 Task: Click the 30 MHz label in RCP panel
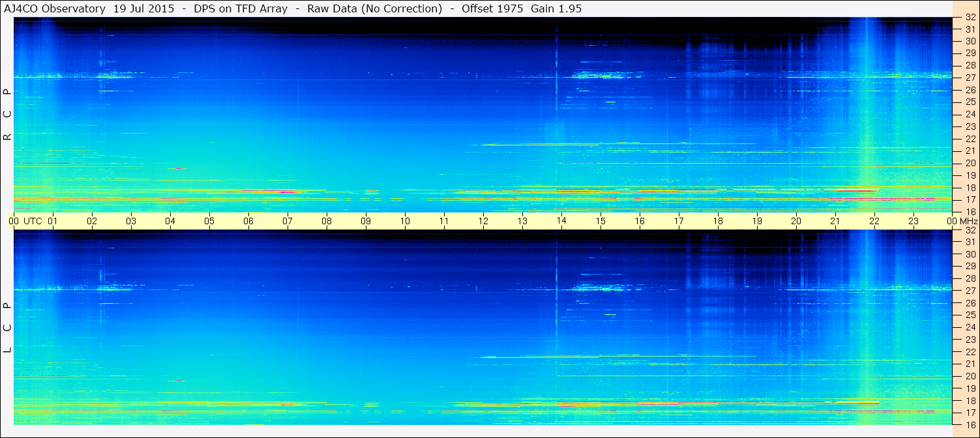970,41
